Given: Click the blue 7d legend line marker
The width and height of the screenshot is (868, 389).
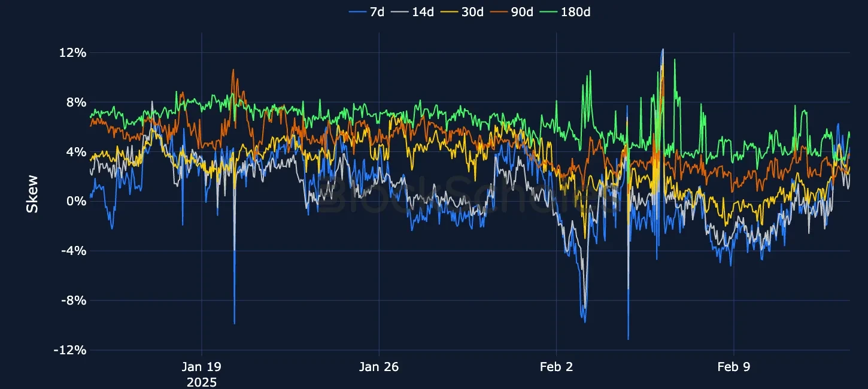Looking at the screenshot, I should (x=357, y=11).
